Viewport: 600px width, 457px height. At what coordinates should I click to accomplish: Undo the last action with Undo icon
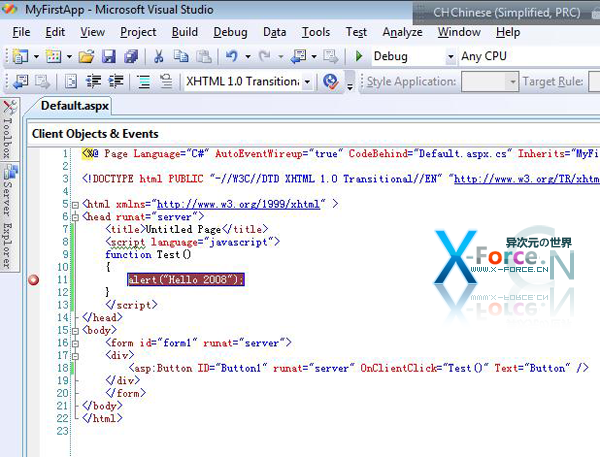(x=232, y=57)
